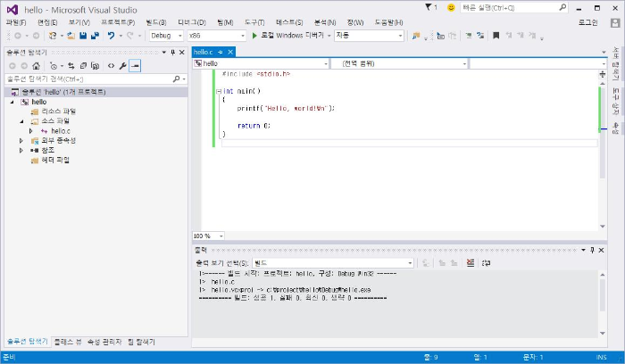Toggle word wrap in the output panel
The height and width of the screenshot is (364, 625).
click(x=486, y=263)
